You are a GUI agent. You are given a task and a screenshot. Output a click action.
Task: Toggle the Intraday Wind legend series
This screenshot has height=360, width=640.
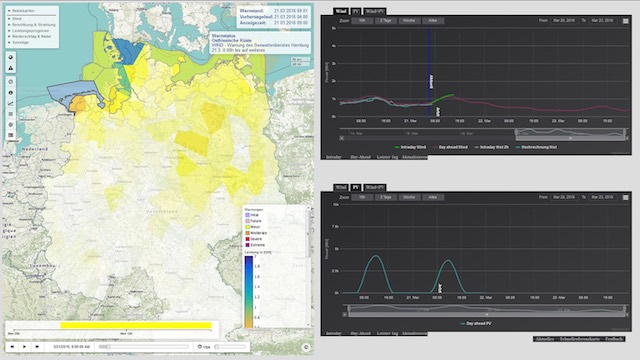410,147
